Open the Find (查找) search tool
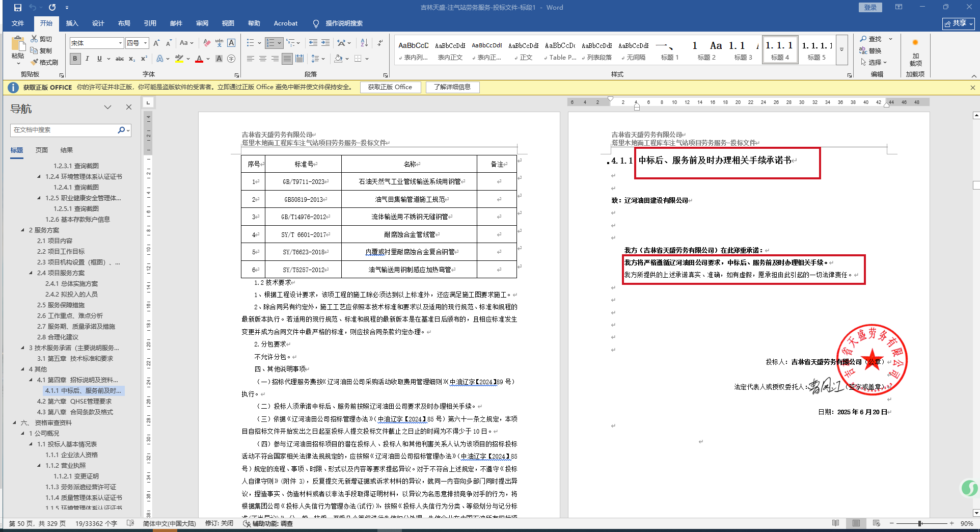The image size is (980, 532). click(x=872, y=39)
